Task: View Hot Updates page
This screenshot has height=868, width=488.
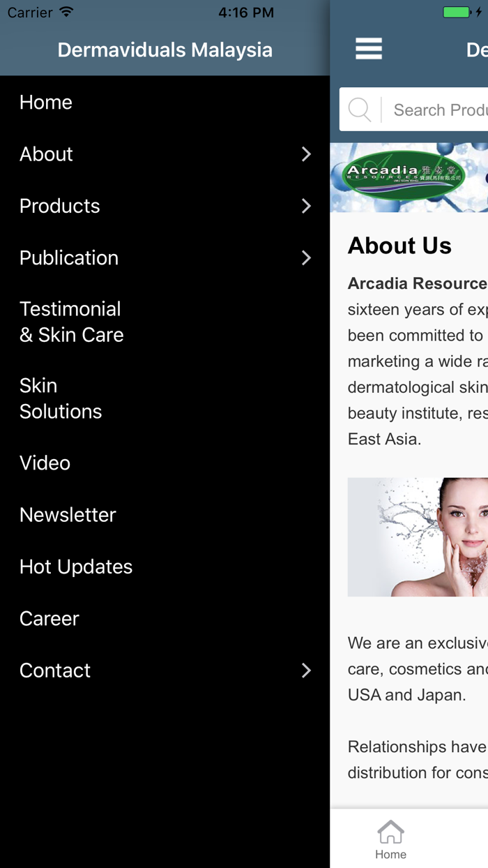Action: (165, 566)
